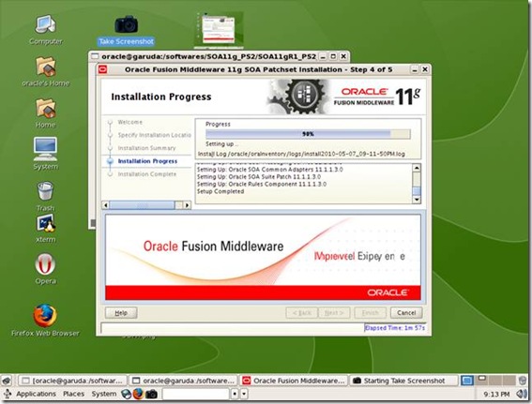The height and width of the screenshot is (404, 532).
Task: Click the disabled Back button
Action: [x=301, y=312]
